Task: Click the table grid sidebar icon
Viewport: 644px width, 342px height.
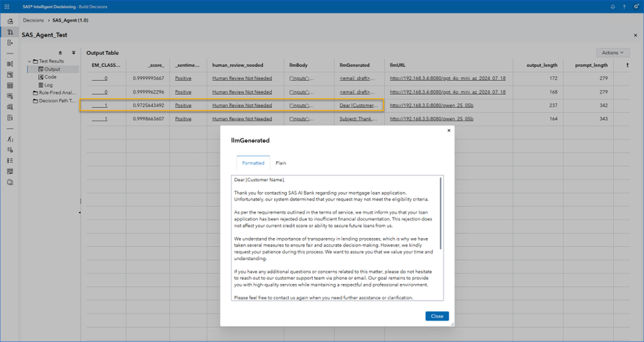Action: tap(10, 85)
